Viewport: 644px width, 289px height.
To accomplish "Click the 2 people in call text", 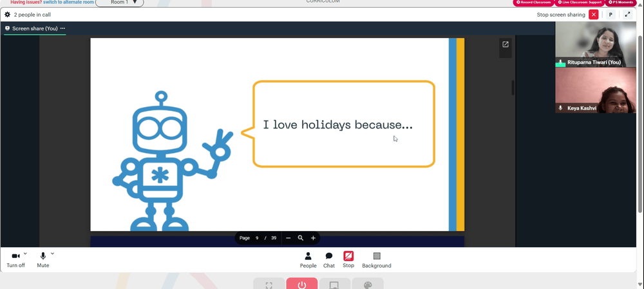I will 32,15.
